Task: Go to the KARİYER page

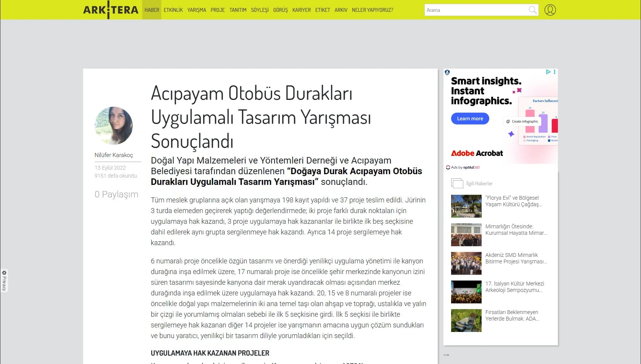Action: (x=302, y=10)
